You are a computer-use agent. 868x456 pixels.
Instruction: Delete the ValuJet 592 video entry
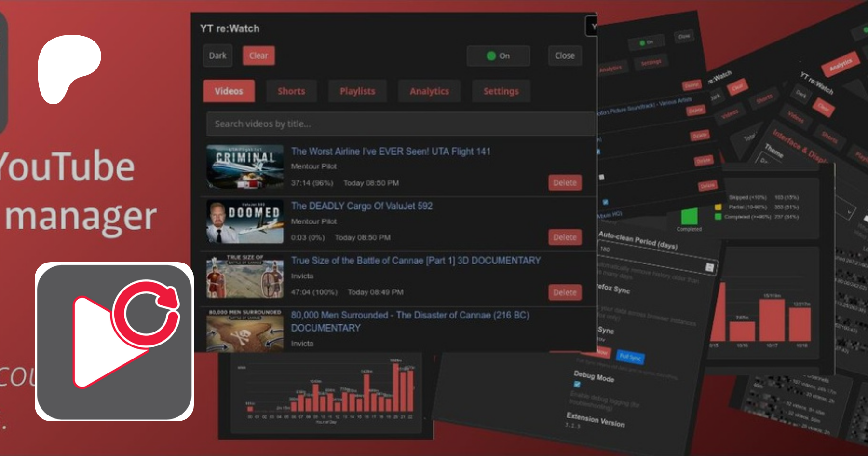coord(565,237)
